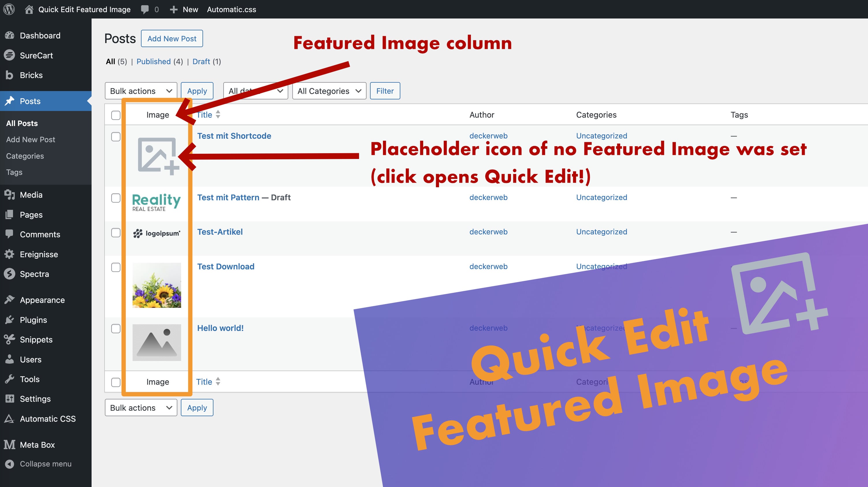Tick checkbox for Test mit Shortcode post

(116, 137)
